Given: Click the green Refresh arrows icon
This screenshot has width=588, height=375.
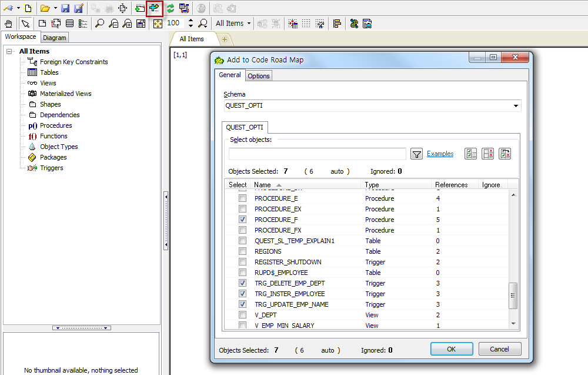Looking at the screenshot, I should pos(171,8).
